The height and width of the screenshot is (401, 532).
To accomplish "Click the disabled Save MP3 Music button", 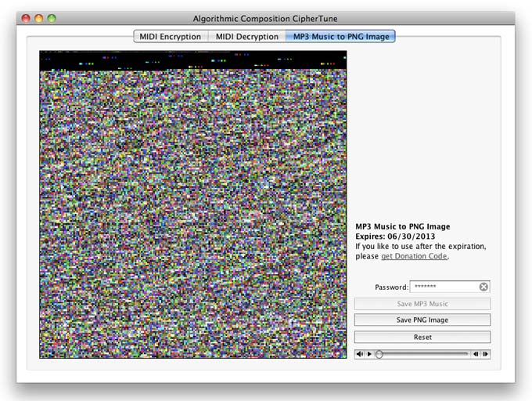I will [422, 304].
